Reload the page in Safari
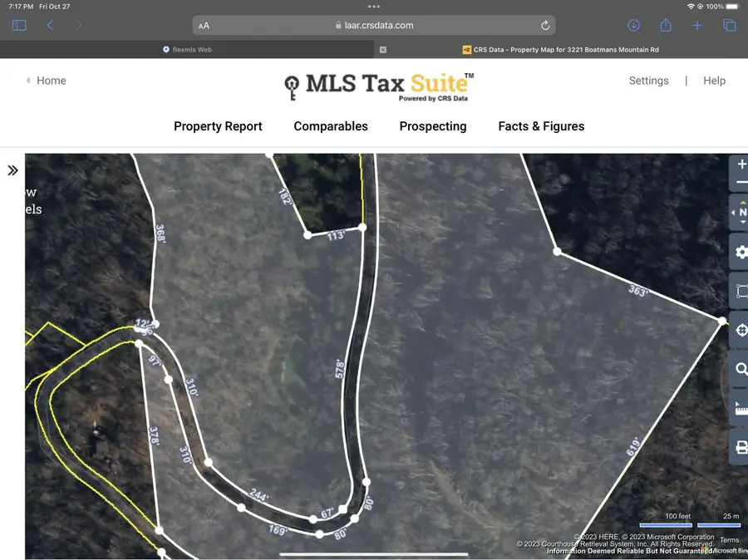748x560 pixels. pos(544,25)
